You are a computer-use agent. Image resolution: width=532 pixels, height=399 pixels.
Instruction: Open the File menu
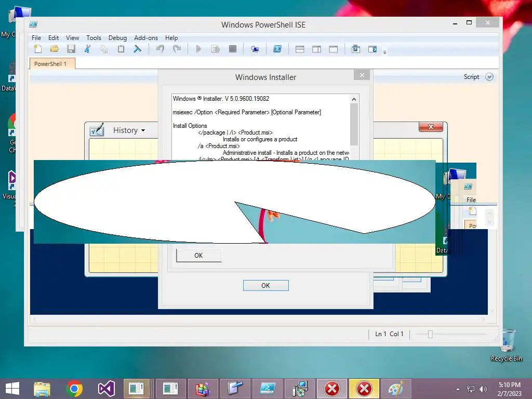(36, 38)
